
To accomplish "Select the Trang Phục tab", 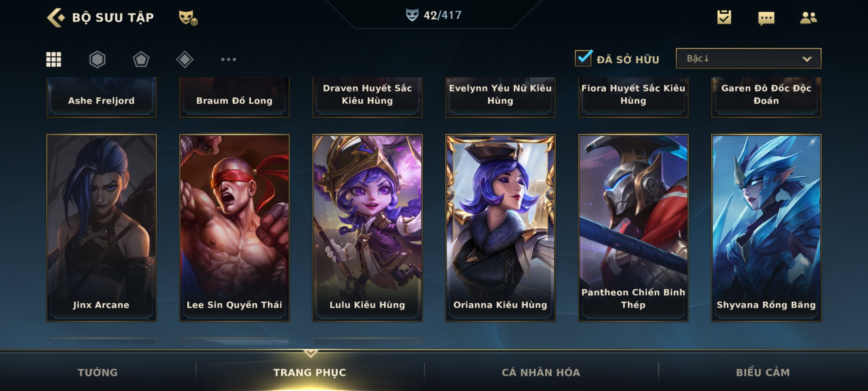I will click(x=310, y=372).
